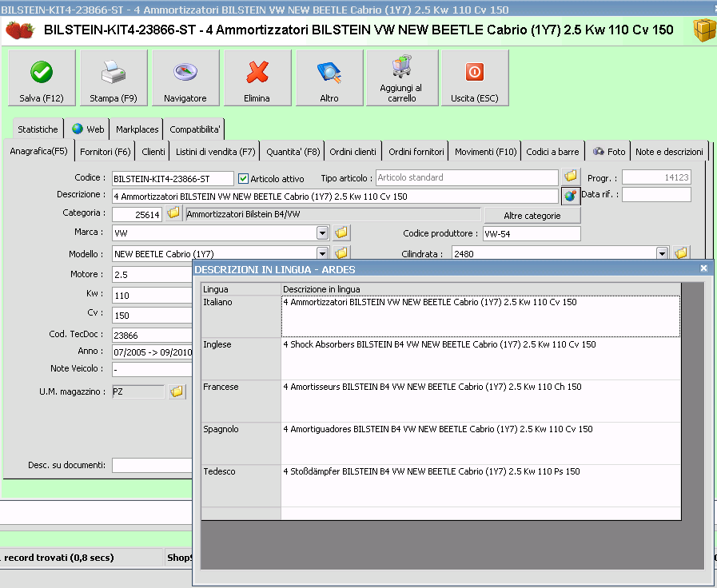The width and height of the screenshot is (717, 588).
Task: Open the Ordini fornitori tab
Action: click(416, 152)
